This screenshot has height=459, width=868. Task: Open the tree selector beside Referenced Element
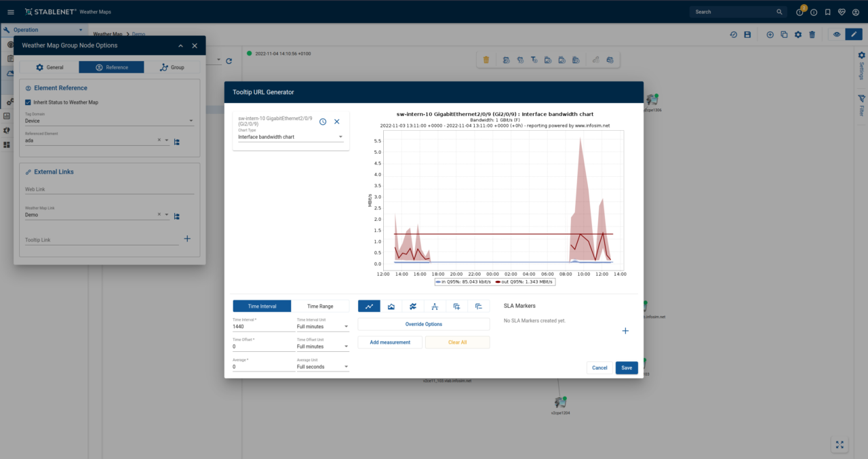[x=176, y=142]
